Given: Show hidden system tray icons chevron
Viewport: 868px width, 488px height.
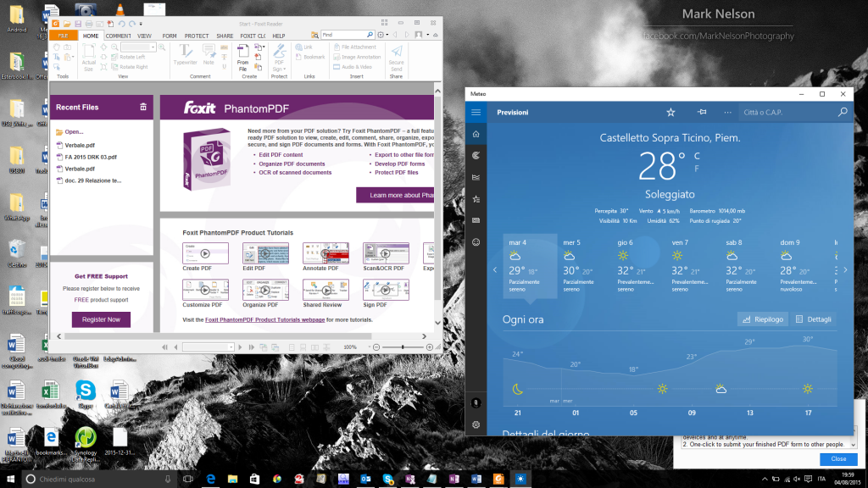Looking at the screenshot, I should [x=765, y=480].
